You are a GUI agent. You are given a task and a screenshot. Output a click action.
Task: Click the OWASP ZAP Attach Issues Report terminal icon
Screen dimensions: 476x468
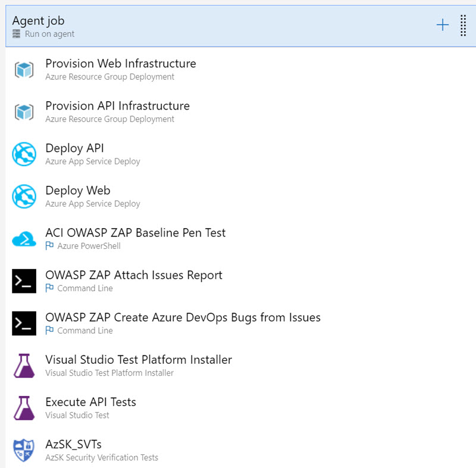24,280
